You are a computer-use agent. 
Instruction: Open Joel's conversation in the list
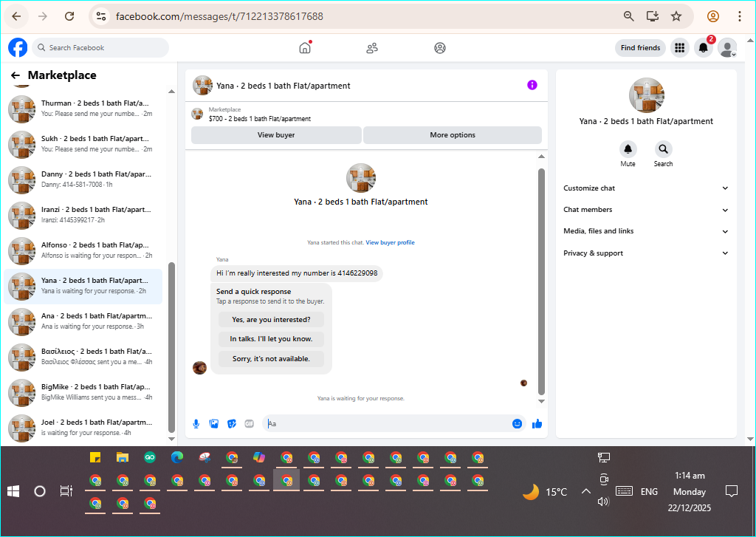coord(83,428)
